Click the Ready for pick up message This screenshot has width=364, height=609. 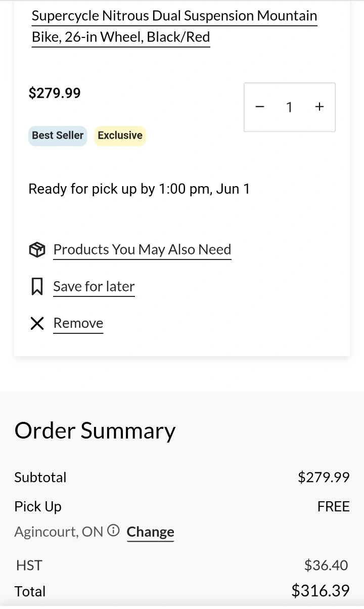139,189
